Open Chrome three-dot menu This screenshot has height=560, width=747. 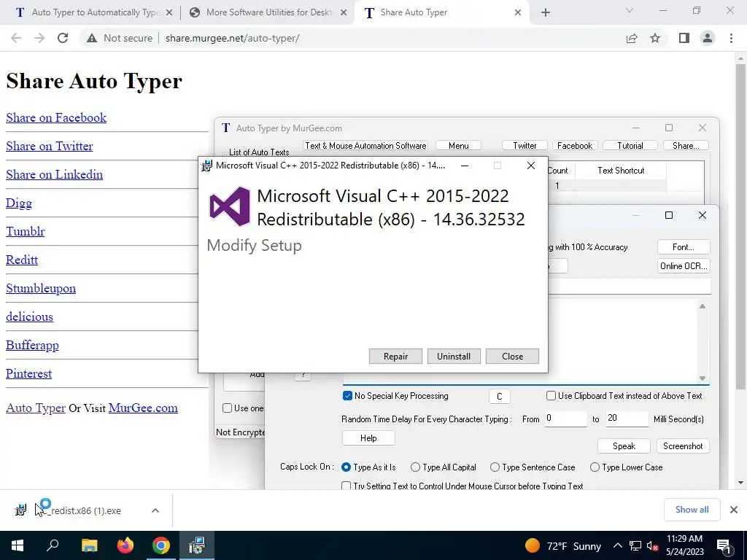pos(731,38)
